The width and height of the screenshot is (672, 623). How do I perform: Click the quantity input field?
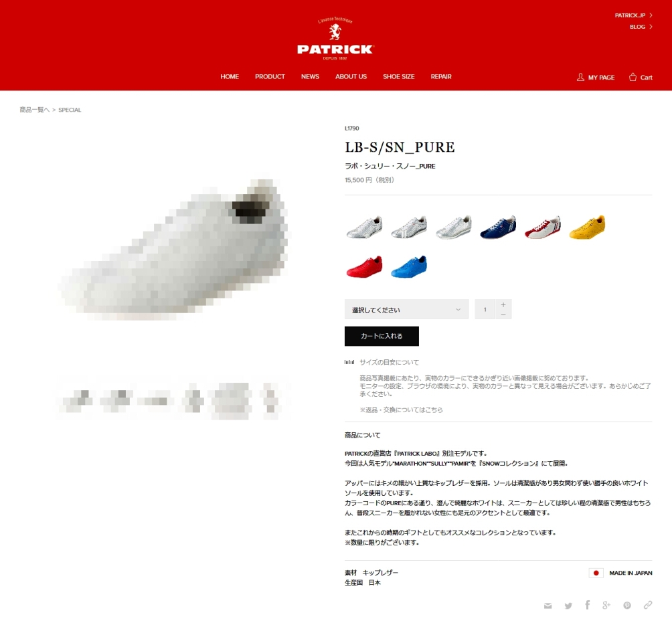pos(485,309)
